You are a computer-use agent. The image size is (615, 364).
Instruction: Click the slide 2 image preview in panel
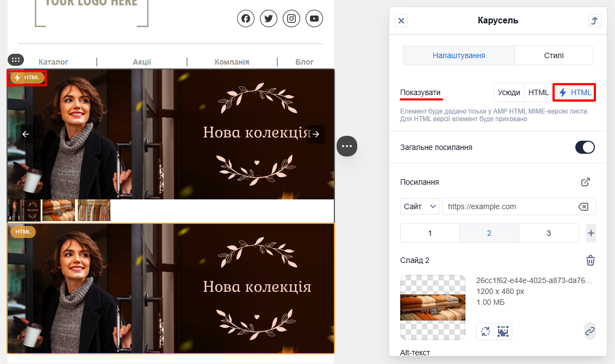(433, 307)
